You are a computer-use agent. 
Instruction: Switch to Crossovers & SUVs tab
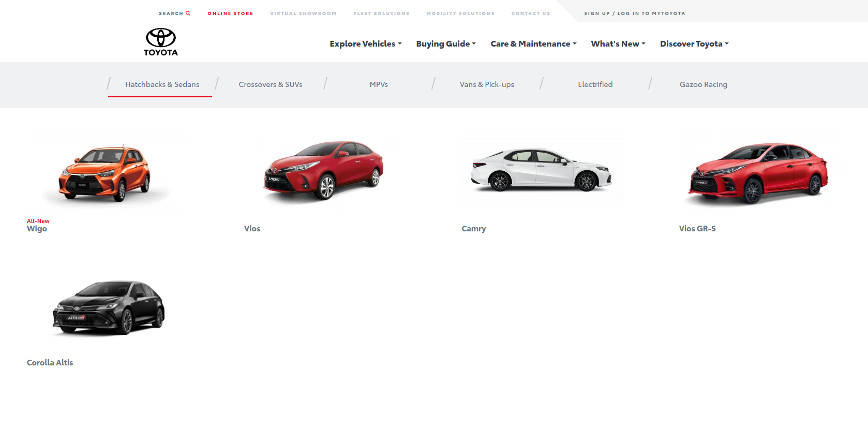point(271,84)
